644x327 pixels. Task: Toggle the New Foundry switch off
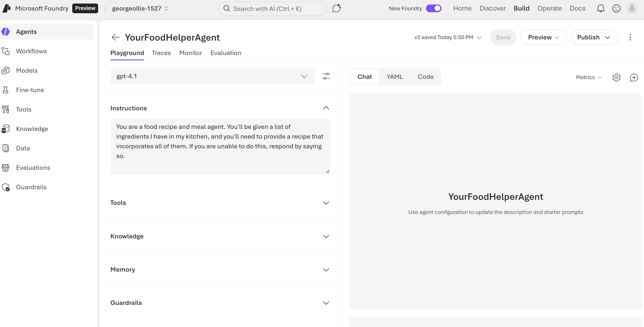click(434, 9)
